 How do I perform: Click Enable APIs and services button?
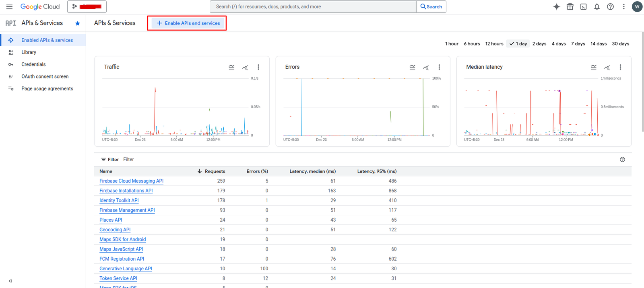(x=188, y=23)
